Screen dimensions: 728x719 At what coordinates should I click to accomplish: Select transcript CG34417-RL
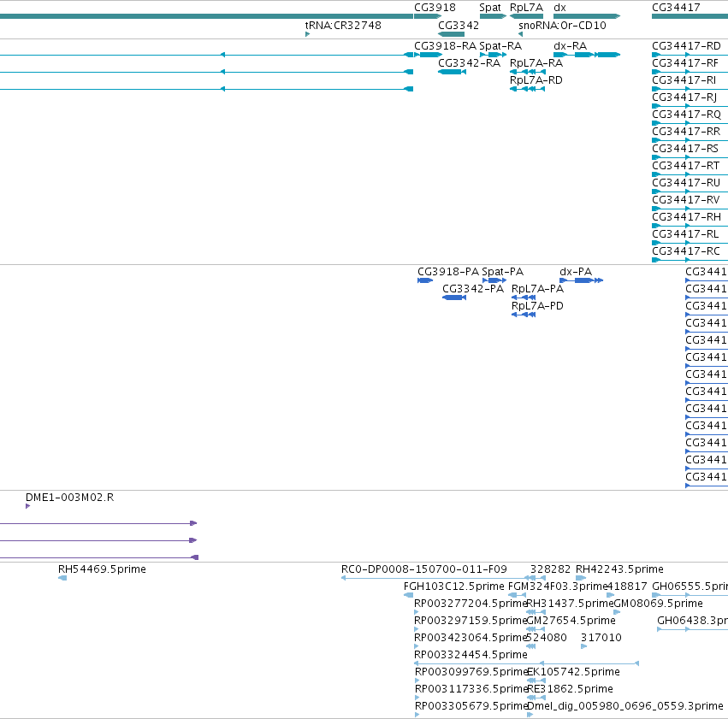[x=685, y=234]
